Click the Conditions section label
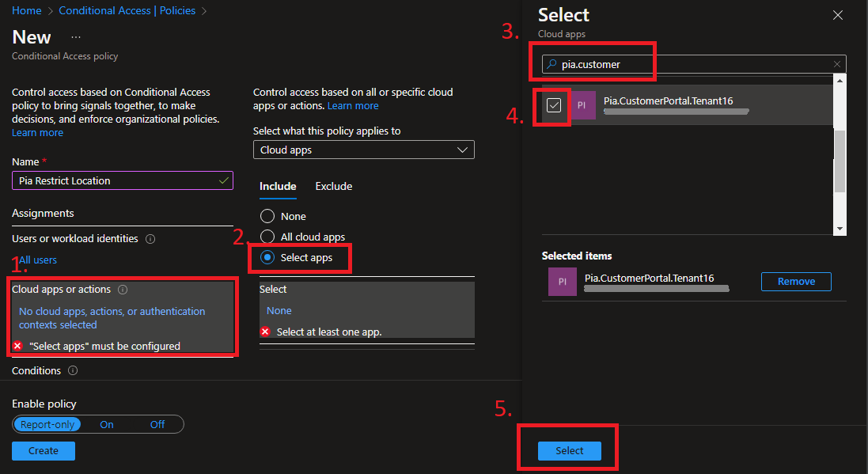The width and height of the screenshot is (868, 474). (36, 370)
